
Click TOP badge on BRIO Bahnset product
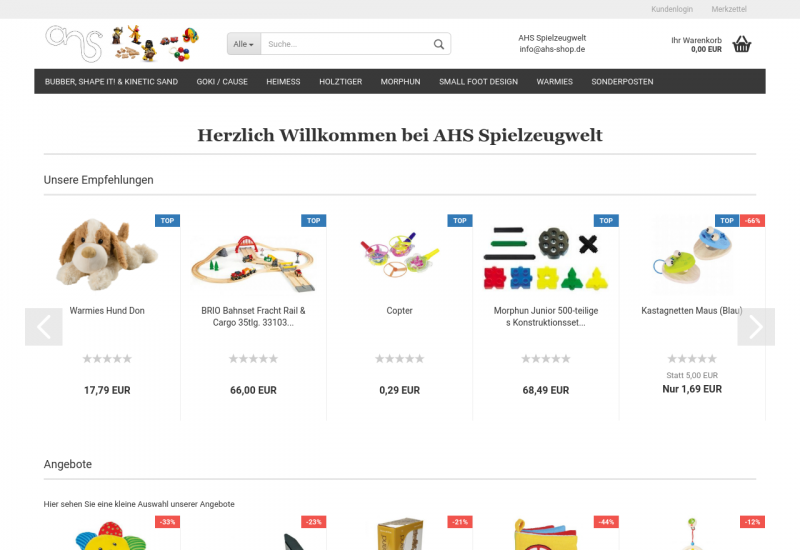click(x=314, y=220)
